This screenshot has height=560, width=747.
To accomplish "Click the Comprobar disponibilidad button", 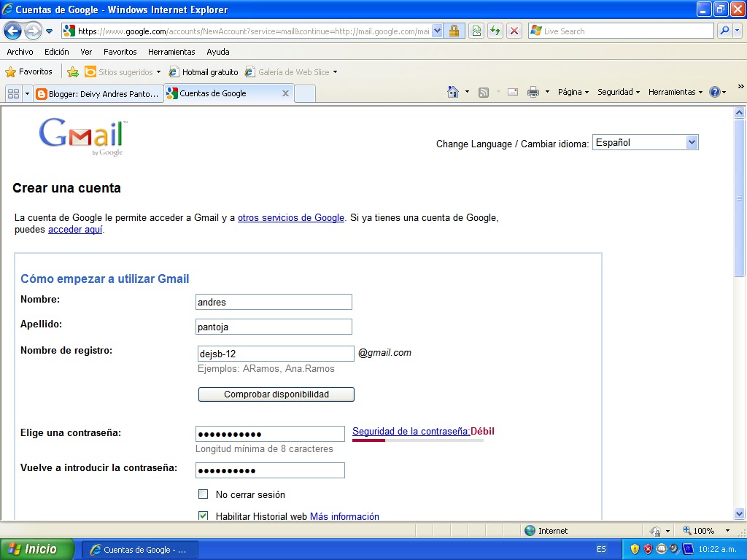I will [276, 394].
